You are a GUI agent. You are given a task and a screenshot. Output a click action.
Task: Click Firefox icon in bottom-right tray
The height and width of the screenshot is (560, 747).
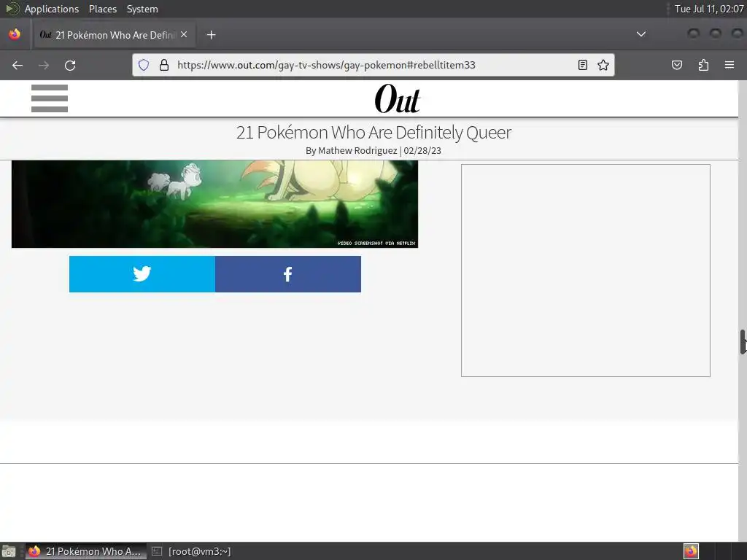point(691,551)
